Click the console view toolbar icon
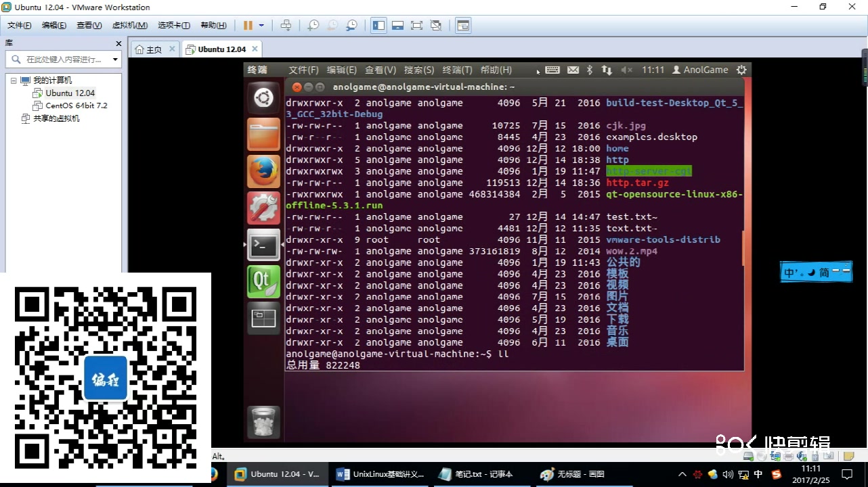The width and height of the screenshot is (868, 487). (x=463, y=25)
